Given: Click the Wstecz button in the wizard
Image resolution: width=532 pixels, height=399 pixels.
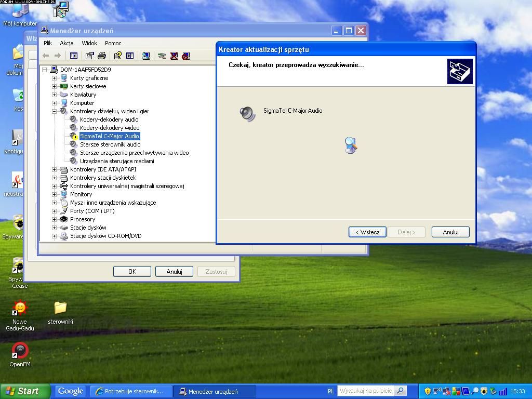Looking at the screenshot, I should pyautogui.click(x=367, y=232).
